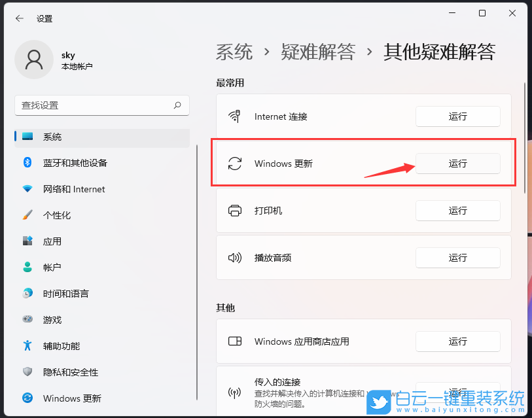Click the 查找设置 search field
532x418 pixels.
[101, 105]
